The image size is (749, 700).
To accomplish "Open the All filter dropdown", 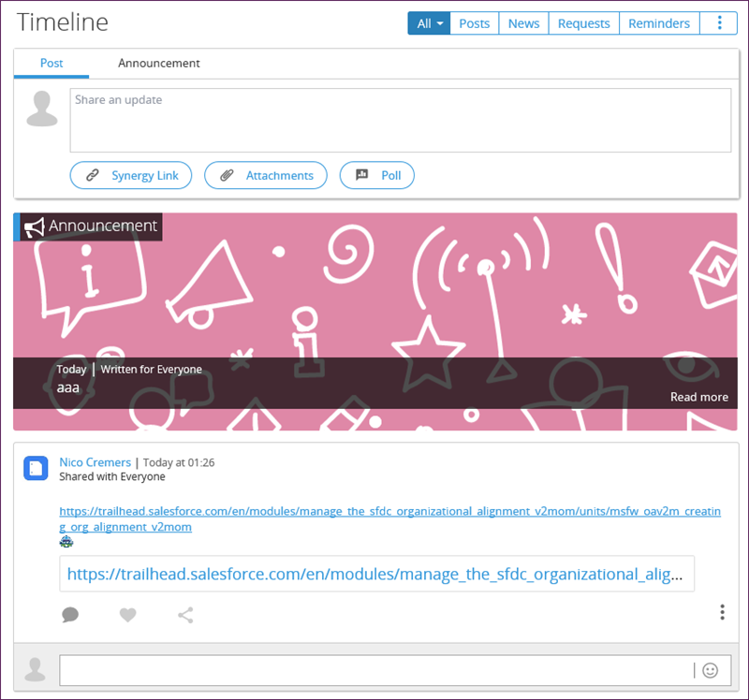I will [429, 23].
